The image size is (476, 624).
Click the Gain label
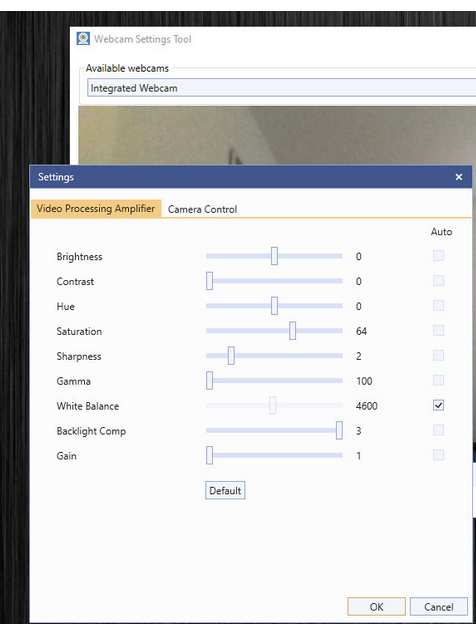click(x=66, y=456)
